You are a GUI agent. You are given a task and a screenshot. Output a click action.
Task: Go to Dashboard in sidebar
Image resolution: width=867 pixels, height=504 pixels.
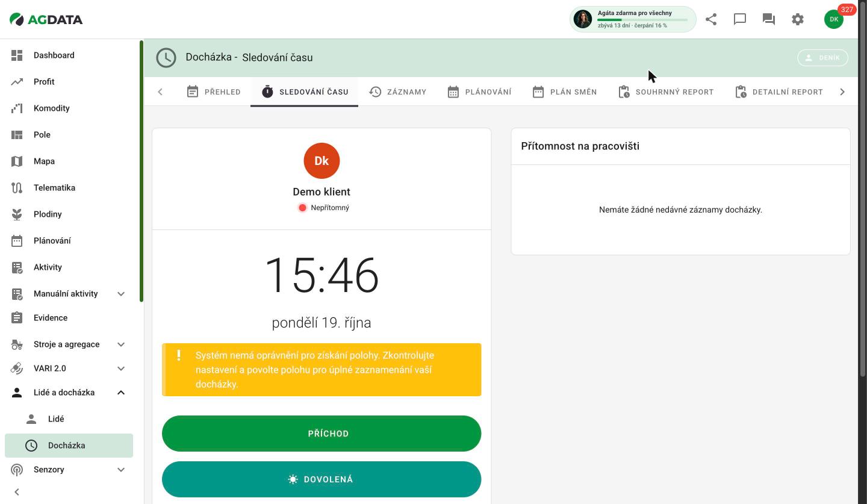coord(69,55)
